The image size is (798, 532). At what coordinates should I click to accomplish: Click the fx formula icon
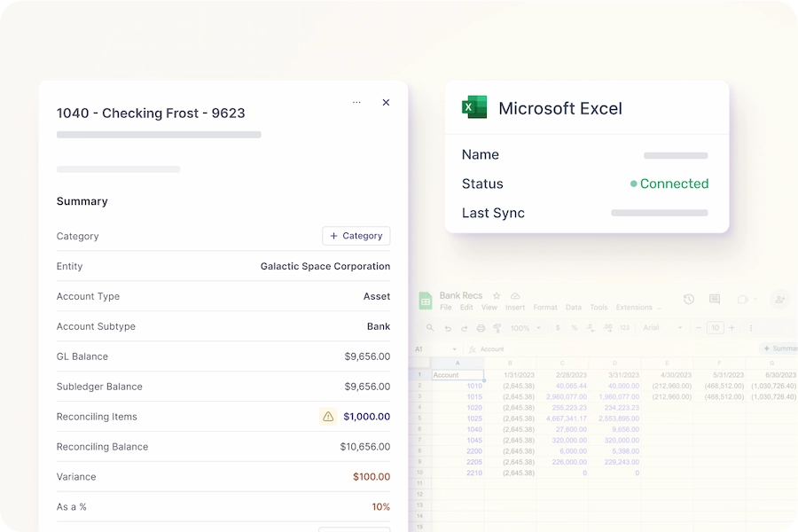pyautogui.click(x=472, y=349)
